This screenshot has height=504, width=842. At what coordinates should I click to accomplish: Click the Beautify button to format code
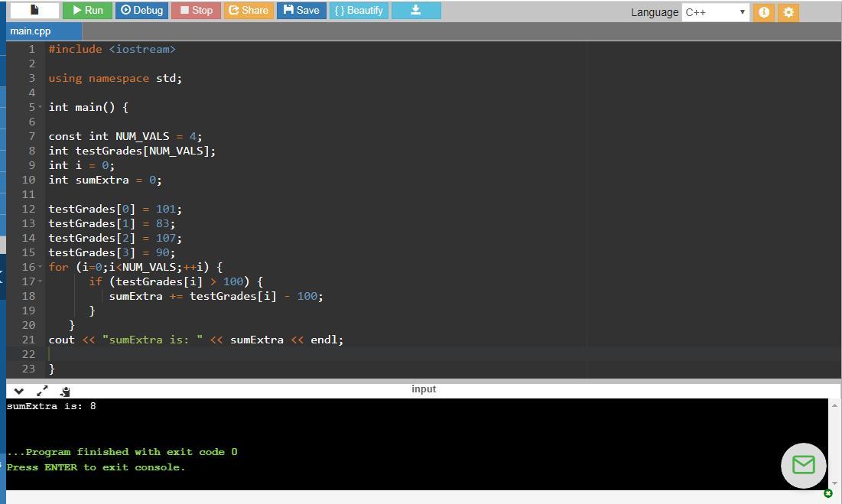pos(359,11)
